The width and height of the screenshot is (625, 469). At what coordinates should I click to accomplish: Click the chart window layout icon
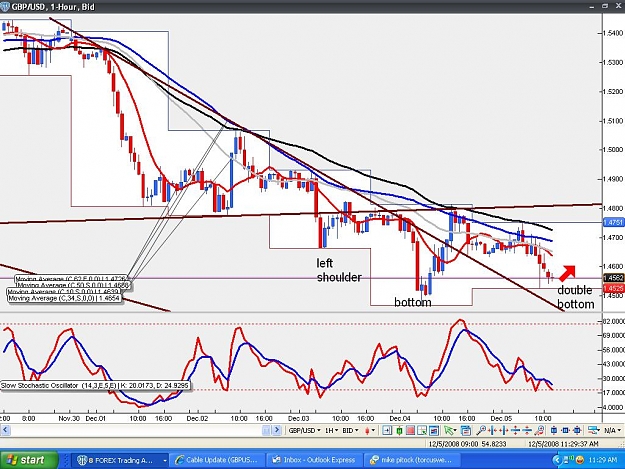pyautogui.click(x=434, y=430)
